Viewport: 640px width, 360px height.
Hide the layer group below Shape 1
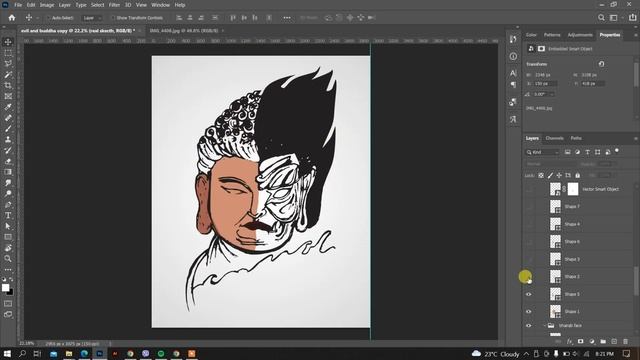tap(529, 326)
